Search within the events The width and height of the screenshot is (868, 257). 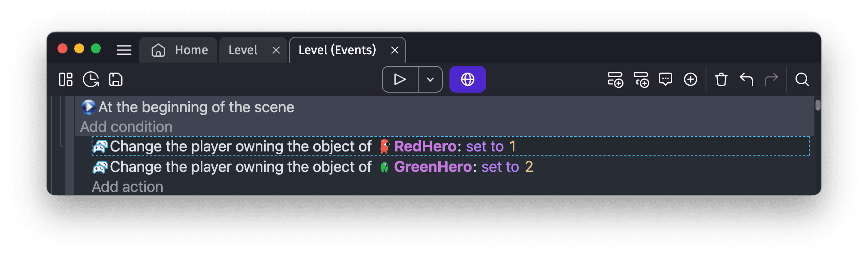pos(802,79)
